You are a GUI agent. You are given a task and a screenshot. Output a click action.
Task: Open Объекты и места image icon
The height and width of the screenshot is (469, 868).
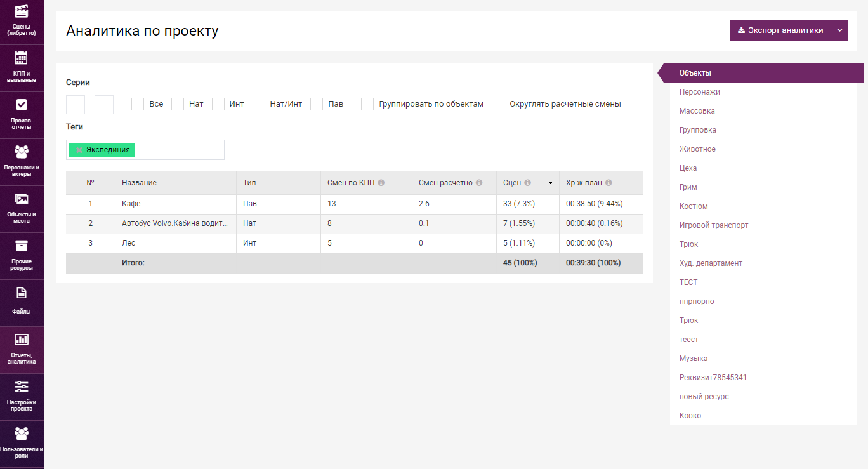[x=22, y=199]
